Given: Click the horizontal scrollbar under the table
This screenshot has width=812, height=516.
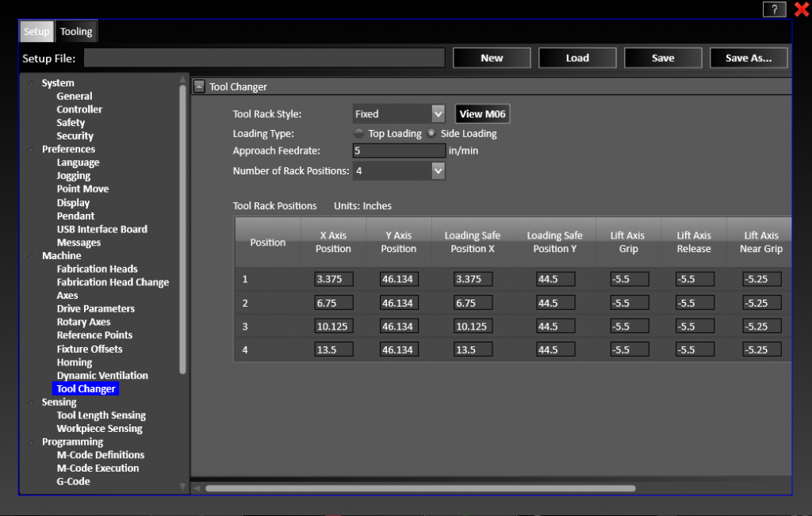Looking at the screenshot, I should point(420,488).
